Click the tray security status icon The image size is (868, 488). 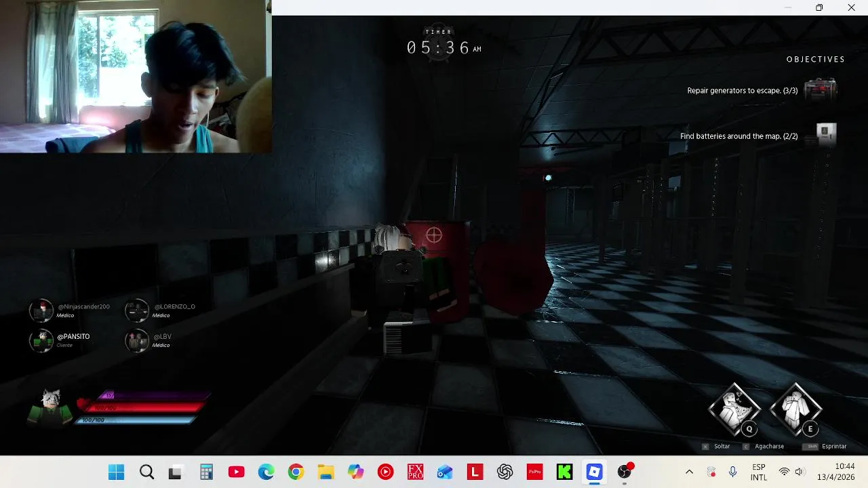[711, 472]
